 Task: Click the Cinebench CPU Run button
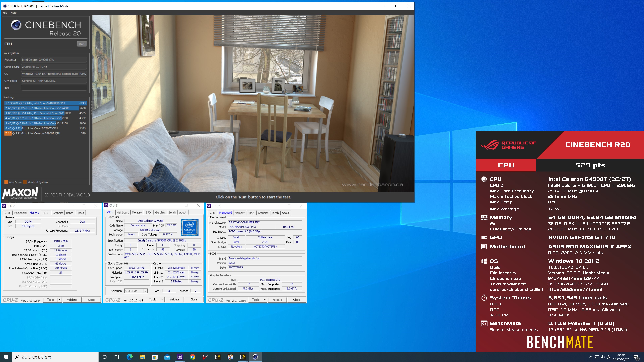tap(82, 44)
